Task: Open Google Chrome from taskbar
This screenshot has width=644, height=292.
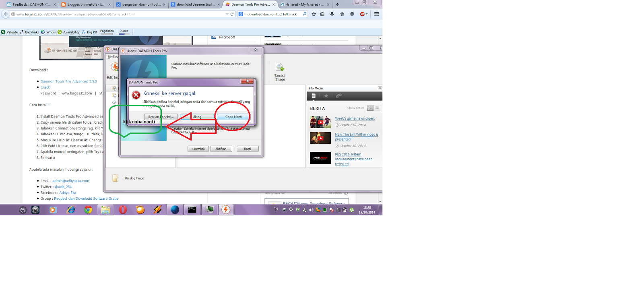Action: tap(88, 210)
